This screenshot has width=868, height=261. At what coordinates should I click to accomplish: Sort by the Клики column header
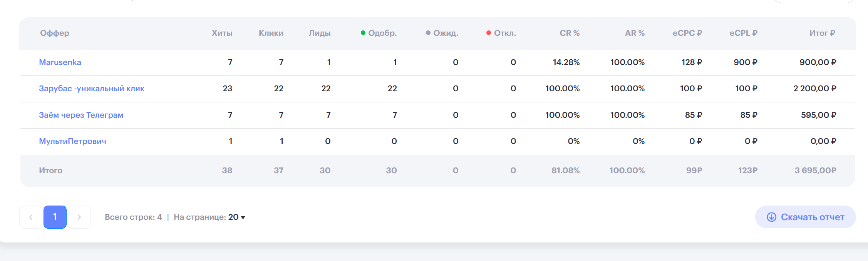[271, 33]
